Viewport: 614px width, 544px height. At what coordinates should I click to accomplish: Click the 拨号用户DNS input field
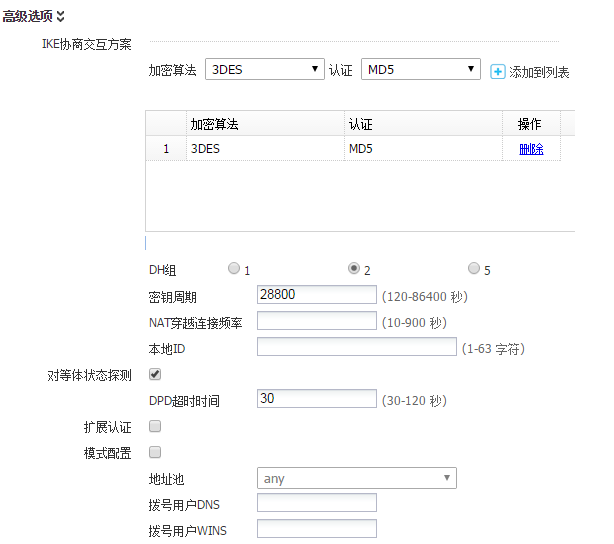[317, 502]
